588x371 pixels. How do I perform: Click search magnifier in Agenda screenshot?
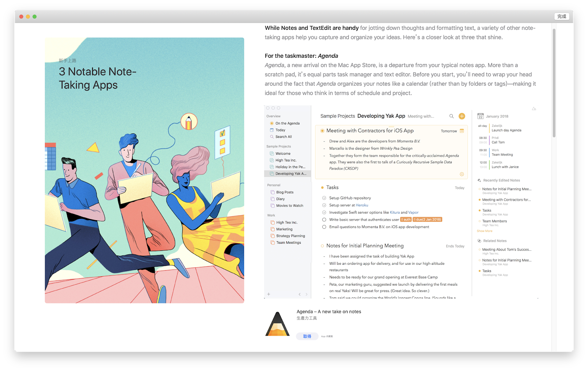point(451,116)
